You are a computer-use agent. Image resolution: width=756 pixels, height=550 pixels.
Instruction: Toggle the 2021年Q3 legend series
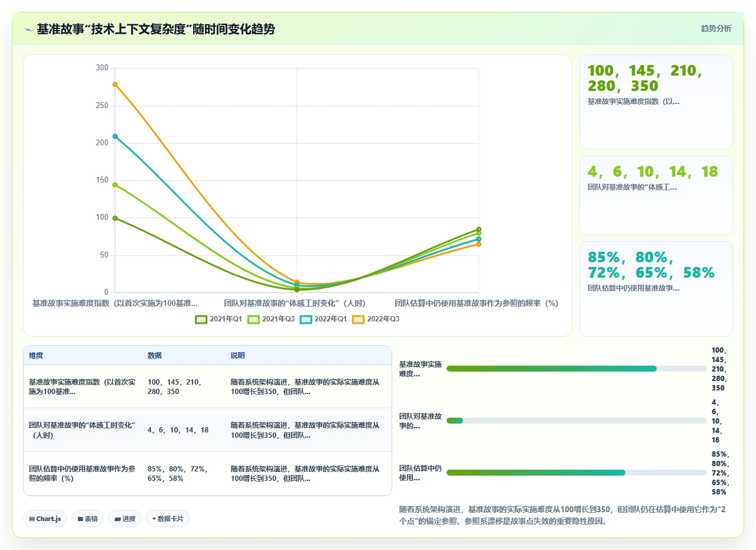[x=271, y=319]
